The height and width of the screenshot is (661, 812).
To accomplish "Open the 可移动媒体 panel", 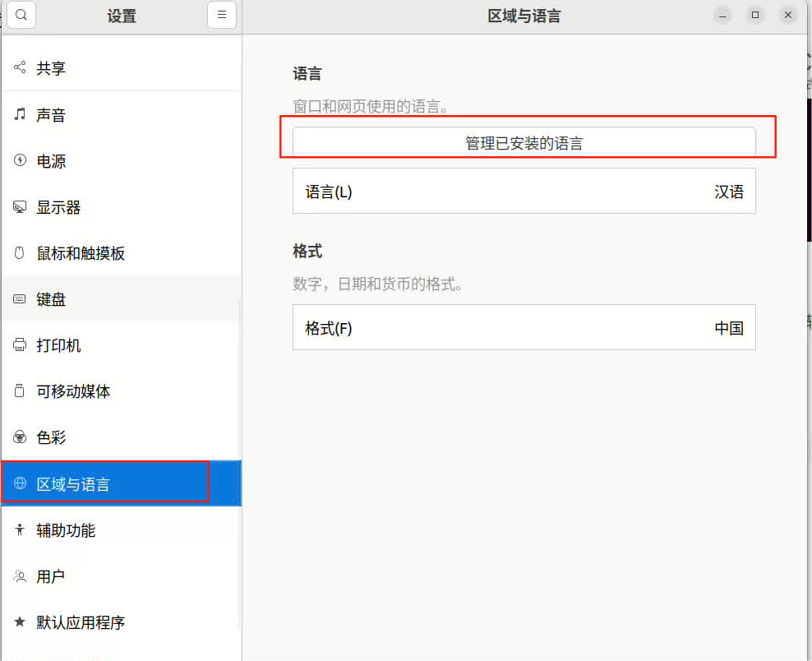I will (122, 391).
